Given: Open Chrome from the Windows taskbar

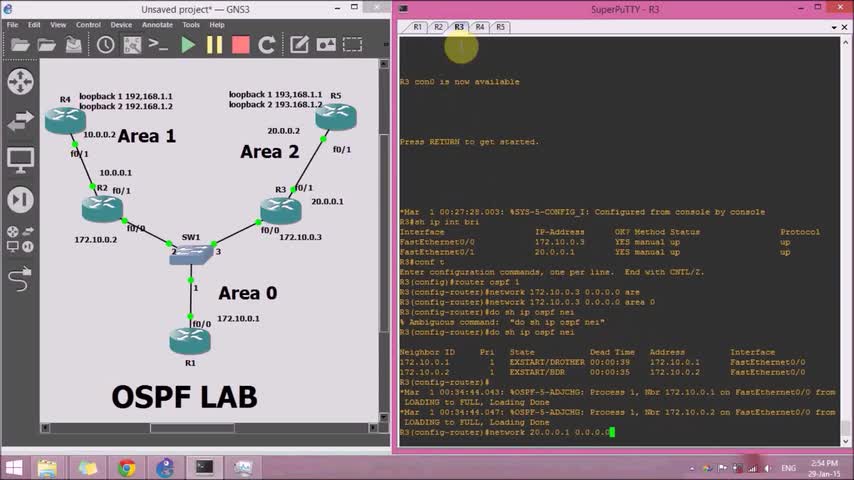Looking at the screenshot, I should (x=126, y=467).
